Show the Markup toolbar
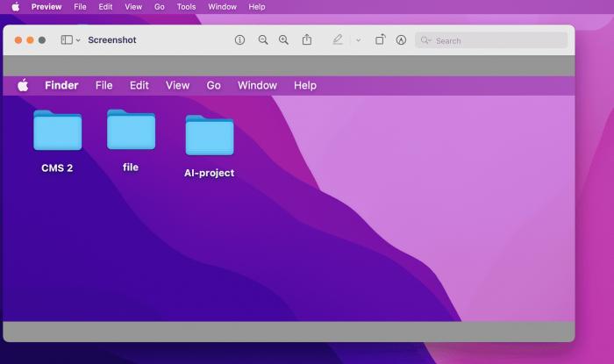The width and height of the screenshot is (614, 364). (x=401, y=40)
